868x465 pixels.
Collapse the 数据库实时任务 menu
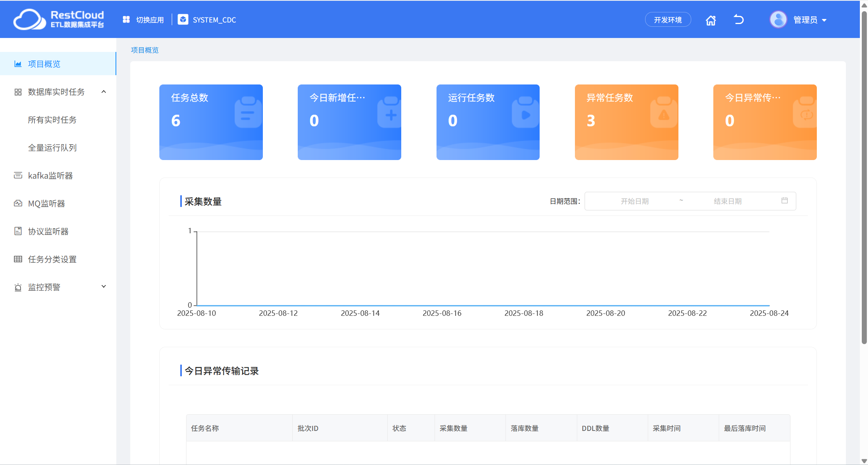(x=104, y=92)
